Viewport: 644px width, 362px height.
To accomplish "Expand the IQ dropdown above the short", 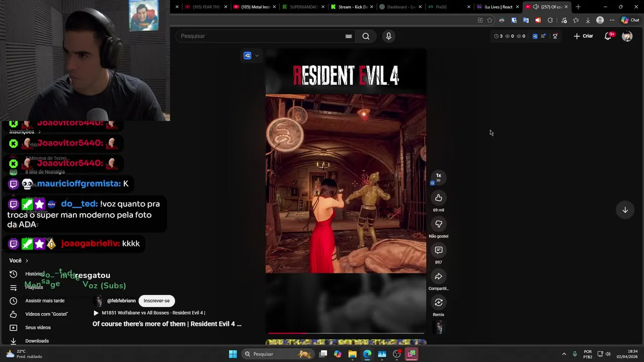I will (257, 56).
